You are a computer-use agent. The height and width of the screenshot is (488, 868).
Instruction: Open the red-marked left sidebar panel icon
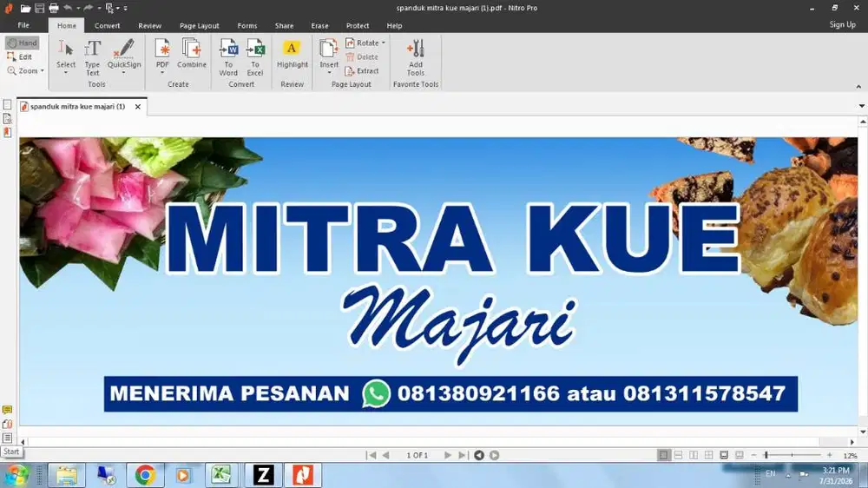tap(7, 132)
